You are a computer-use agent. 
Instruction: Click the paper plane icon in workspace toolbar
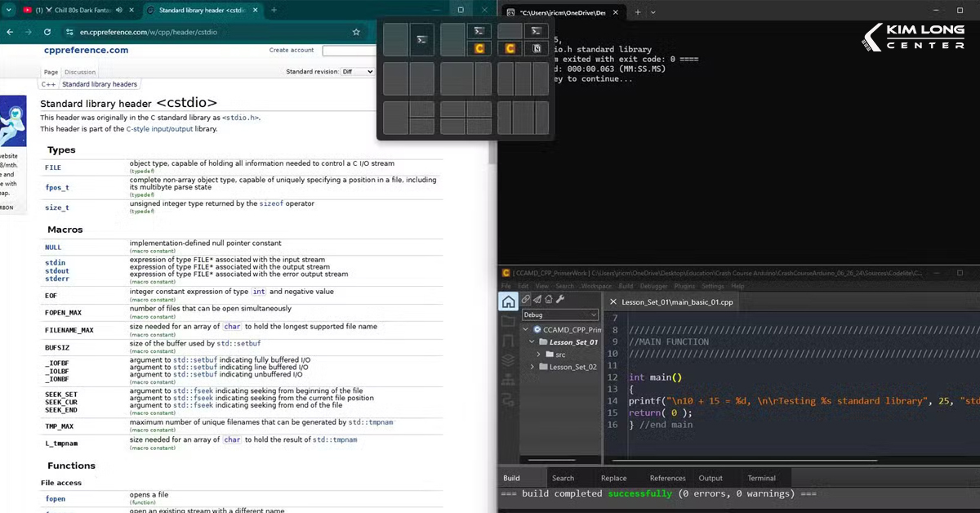click(x=537, y=300)
